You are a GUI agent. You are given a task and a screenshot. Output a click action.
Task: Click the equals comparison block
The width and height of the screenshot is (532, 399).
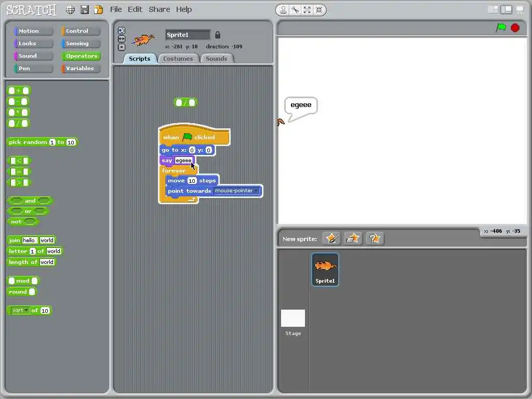coord(19,171)
